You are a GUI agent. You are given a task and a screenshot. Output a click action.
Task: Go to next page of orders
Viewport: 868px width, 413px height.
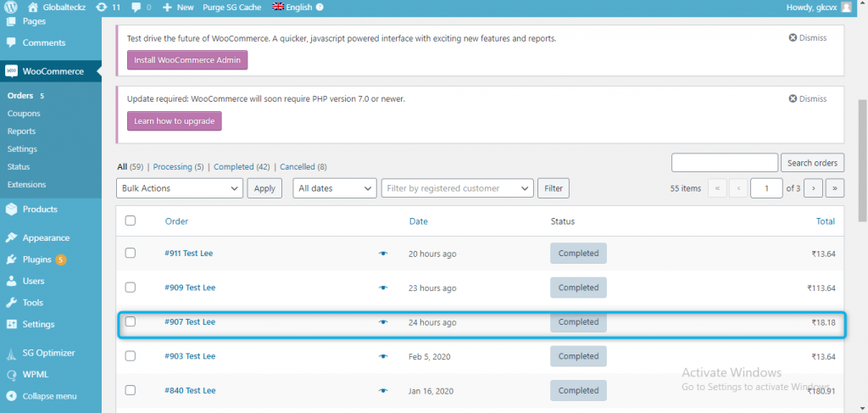[x=813, y=188]
